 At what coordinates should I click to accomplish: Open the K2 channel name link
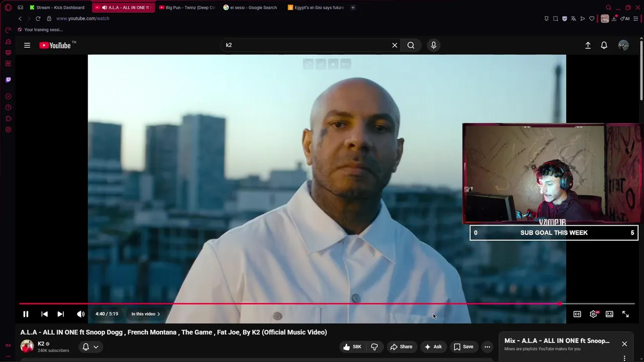tap(41, 344)
